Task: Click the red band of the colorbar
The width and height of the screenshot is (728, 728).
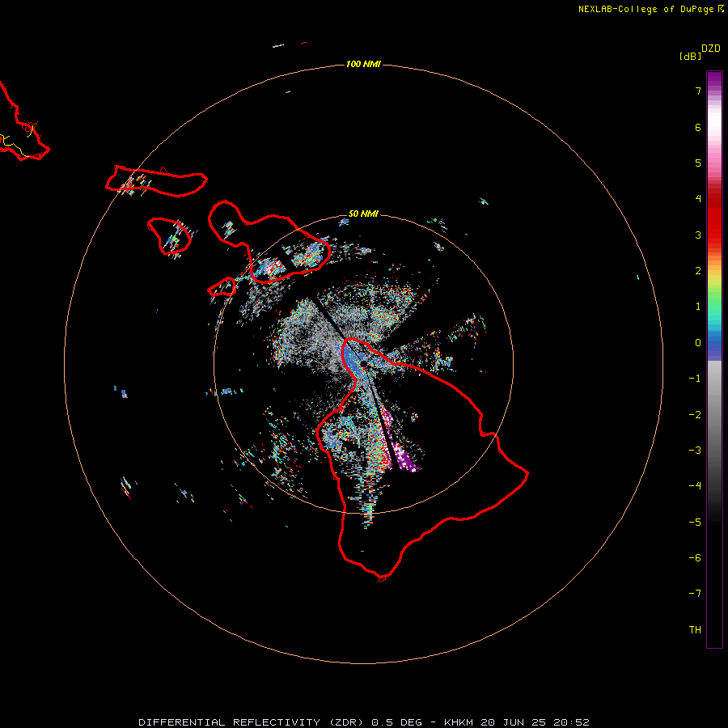Action: 714,216
